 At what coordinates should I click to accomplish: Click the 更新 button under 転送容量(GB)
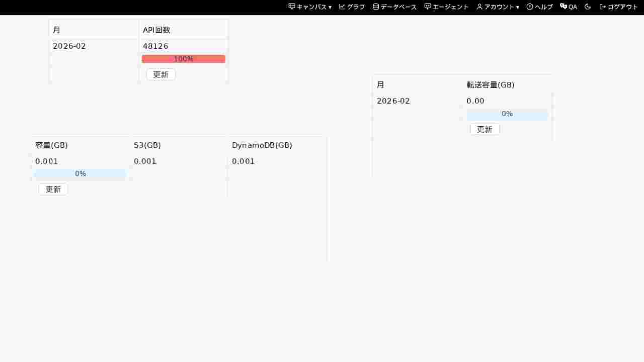coord(484,129)
